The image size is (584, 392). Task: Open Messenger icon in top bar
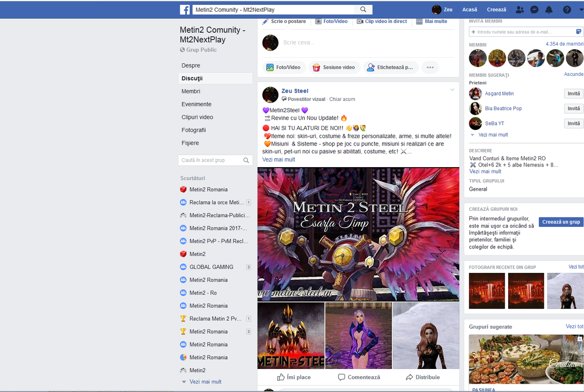pos(534,10)
